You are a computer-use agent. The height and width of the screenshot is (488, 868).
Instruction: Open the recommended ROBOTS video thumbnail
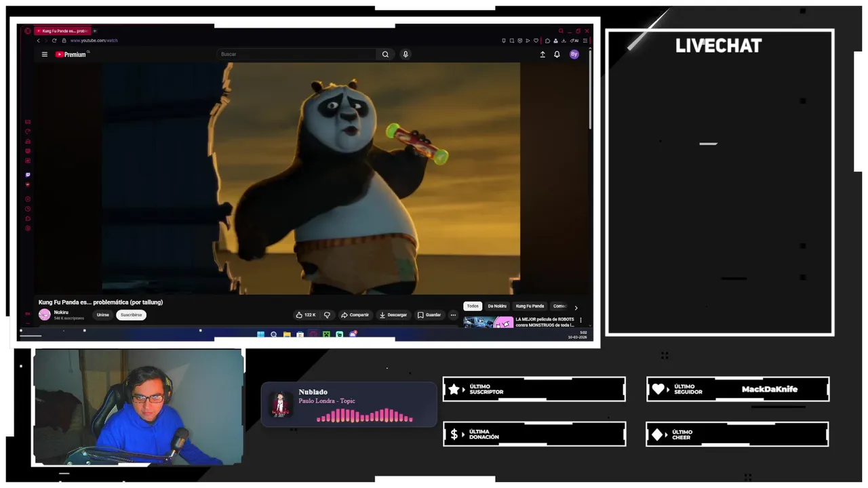488,321
